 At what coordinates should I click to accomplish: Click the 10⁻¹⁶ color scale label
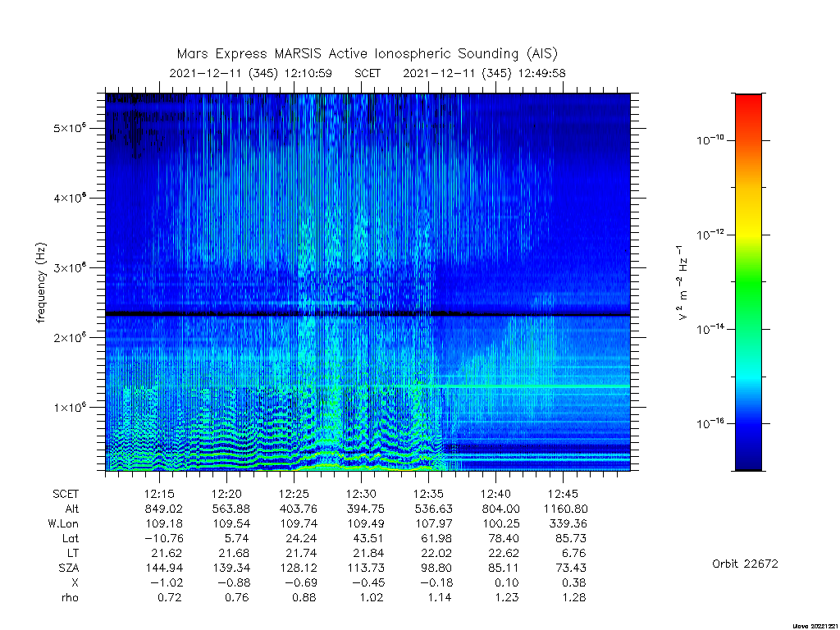tap(710, 422)
